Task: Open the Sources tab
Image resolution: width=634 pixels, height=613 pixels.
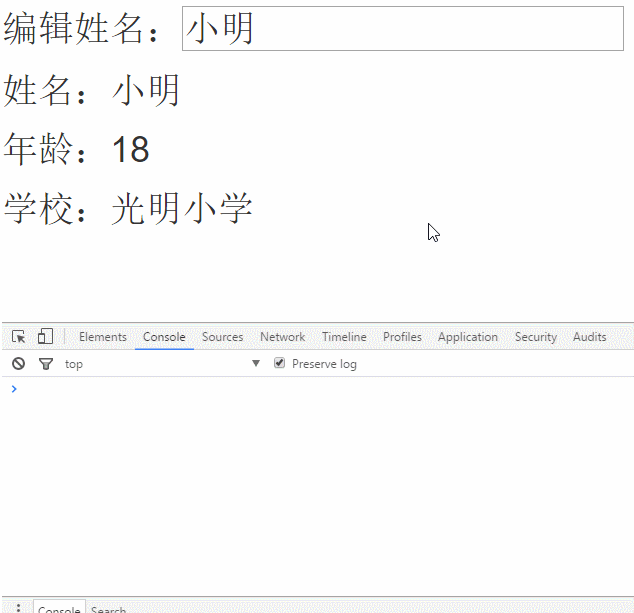Action: click(x=222, y=337)
